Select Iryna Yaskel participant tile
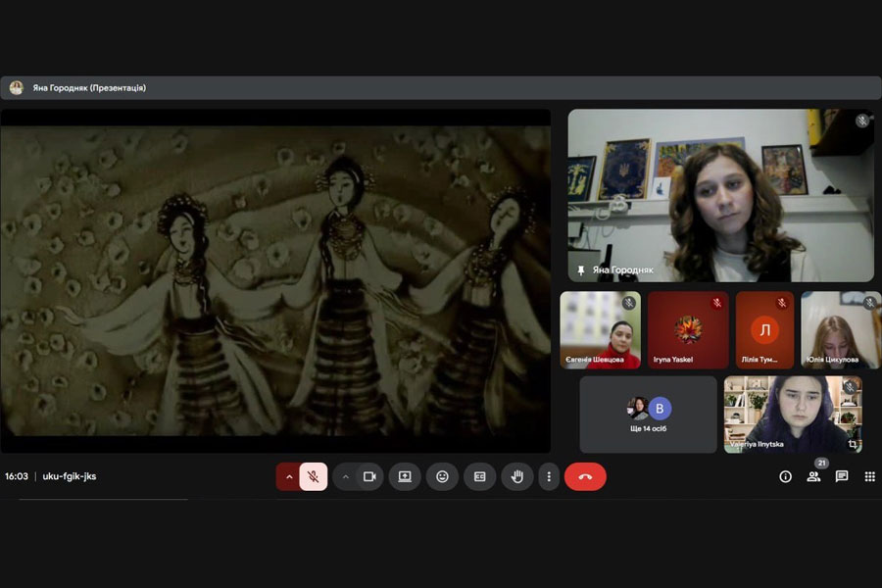The width and height of the screenshot is (882, 588). (688, 330)
